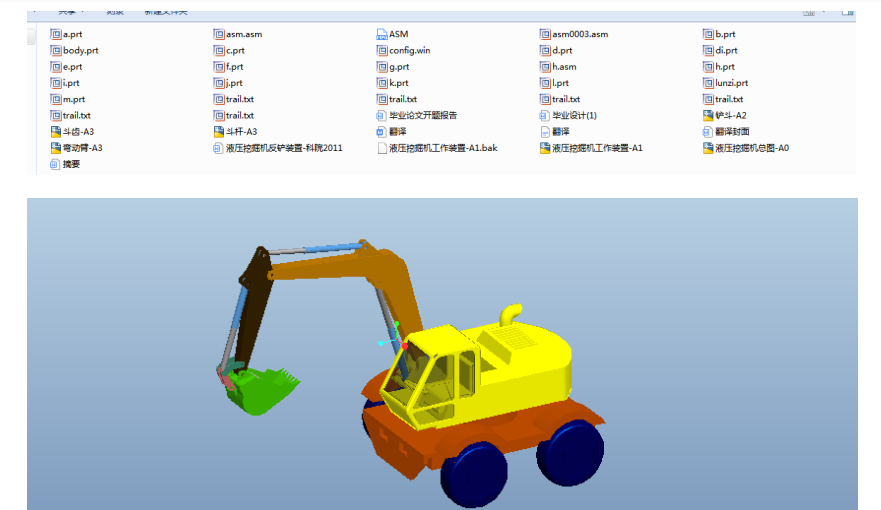Click the asm.asm assembly file icon

click(x=219, y=34)
